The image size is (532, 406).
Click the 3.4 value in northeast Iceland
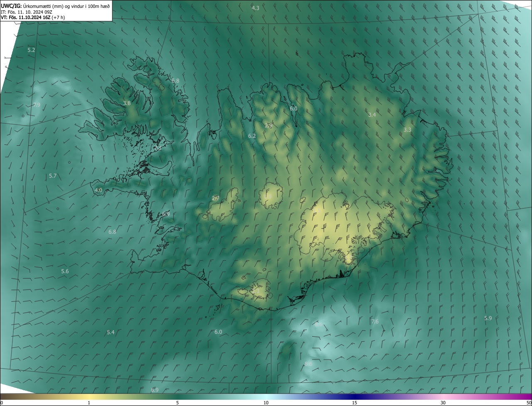pos(372,115)
